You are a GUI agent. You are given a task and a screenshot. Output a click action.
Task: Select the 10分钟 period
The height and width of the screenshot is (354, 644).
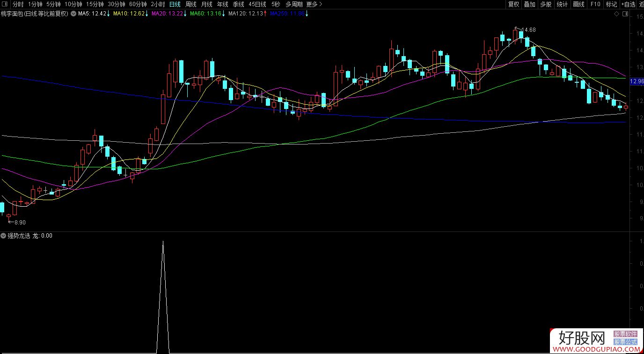pos(73,4)
